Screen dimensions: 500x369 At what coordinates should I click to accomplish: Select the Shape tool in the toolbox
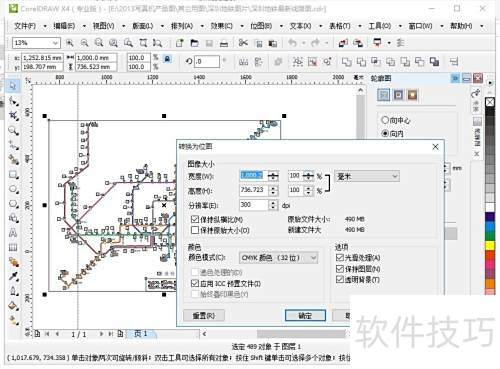(13, 101)
